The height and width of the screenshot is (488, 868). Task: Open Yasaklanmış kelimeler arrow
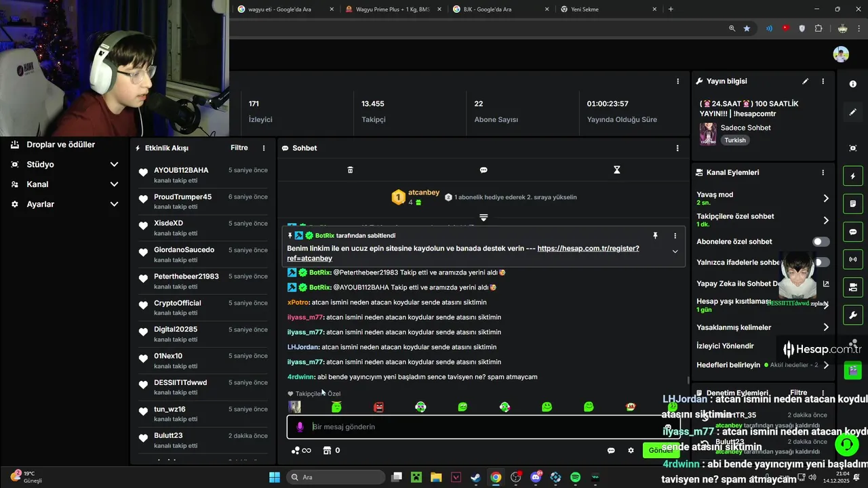coord(826,327)
